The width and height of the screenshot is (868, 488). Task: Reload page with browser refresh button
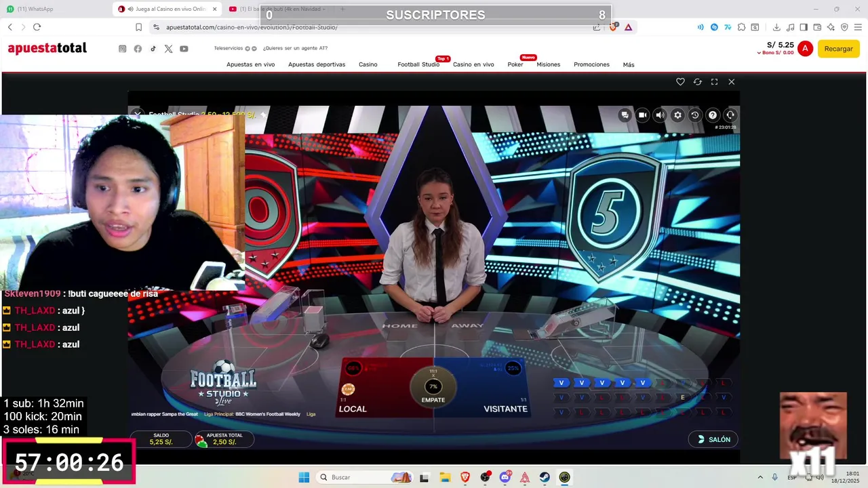37,27
